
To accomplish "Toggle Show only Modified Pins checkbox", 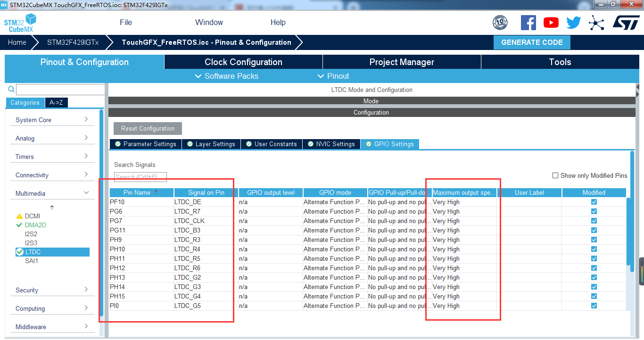I will coord(555,175).
